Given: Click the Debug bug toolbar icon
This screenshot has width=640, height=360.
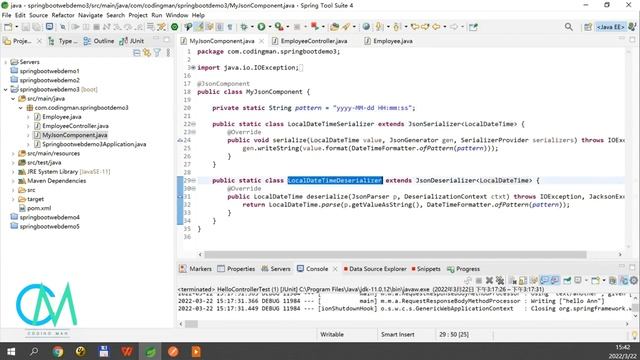Looking at the screenshot, I should point(244,27).
